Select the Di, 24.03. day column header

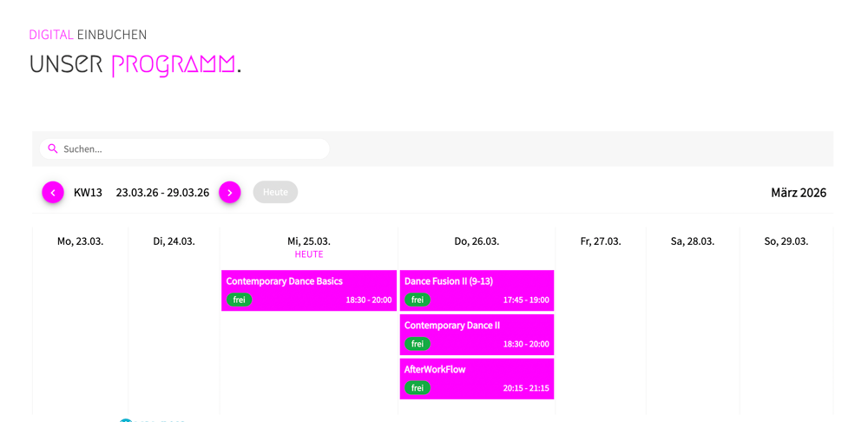174,241
